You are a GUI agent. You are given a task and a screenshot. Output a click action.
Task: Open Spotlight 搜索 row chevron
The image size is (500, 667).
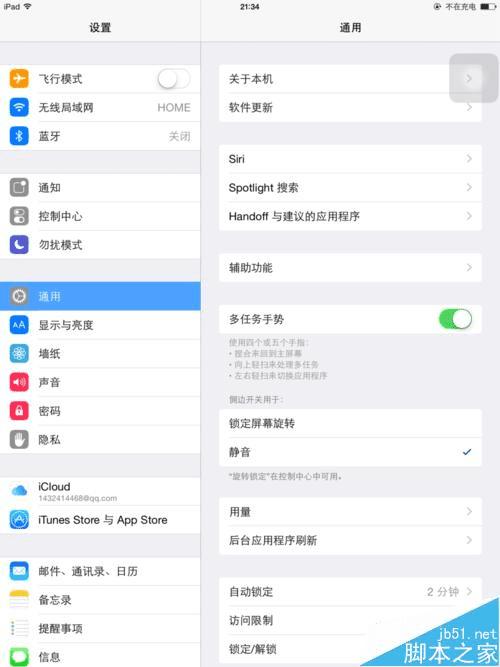[469, 187]
